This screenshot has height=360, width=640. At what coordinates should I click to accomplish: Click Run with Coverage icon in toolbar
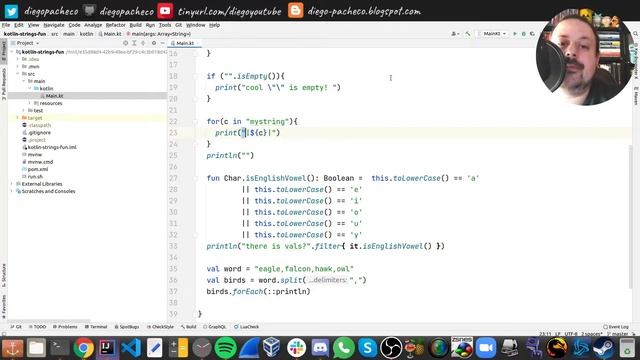pos(532,34)
